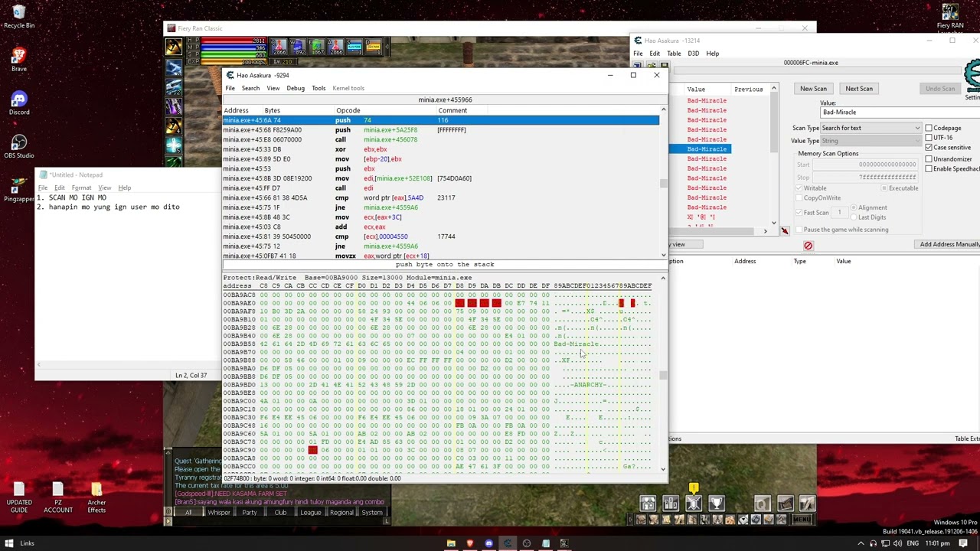Open the File menu in disassembler window
The image size is (980, 551).
point(230,88)
